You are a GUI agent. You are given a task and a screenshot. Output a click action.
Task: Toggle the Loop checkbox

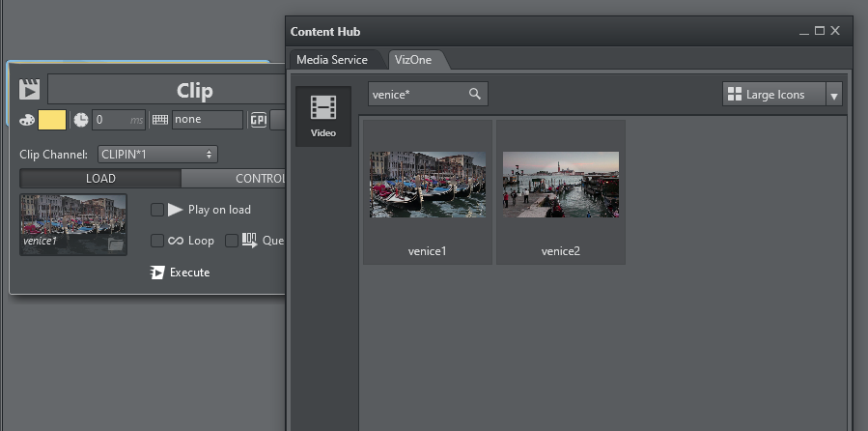click(157, 241)
